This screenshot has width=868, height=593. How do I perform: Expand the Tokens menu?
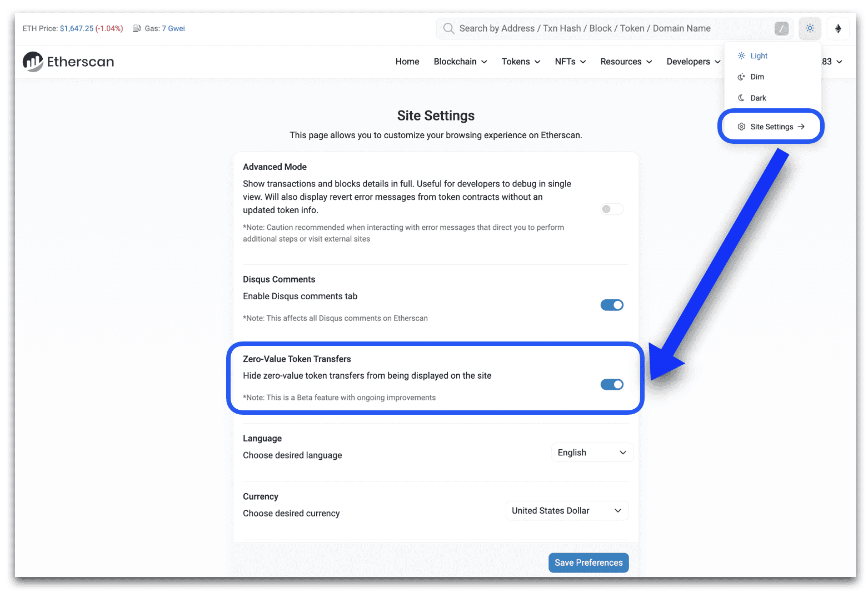[x=521, y=62]
